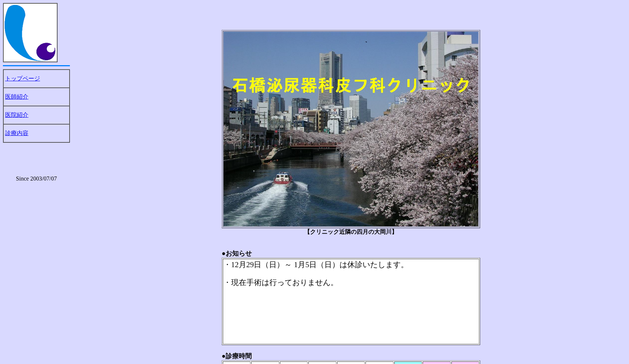Click the blue divider under the logo
The height and width of the screenshot is (364, 629).
[36, 65]
